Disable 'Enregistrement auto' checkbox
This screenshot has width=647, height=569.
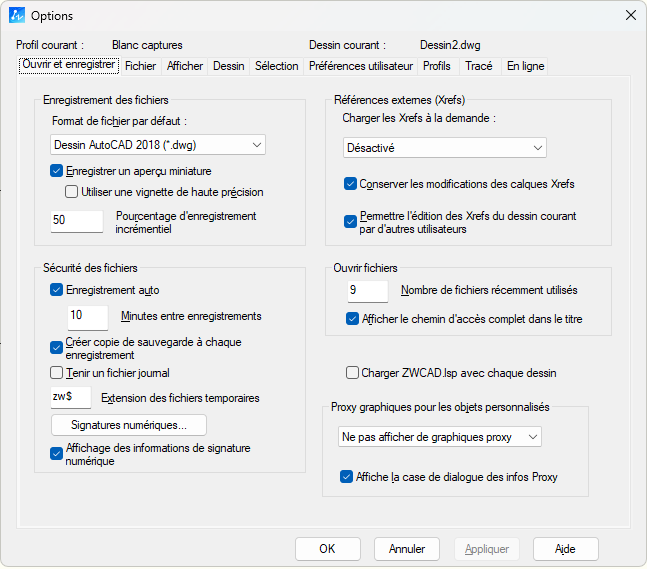click(x=57, y=290)
